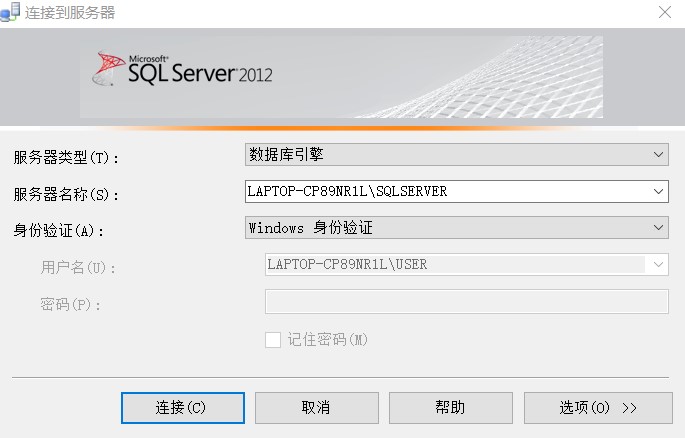This screenshot has height=438, width=685.
Task: Close the 连接到服务器 dialog window
Action: coord(665,12)
